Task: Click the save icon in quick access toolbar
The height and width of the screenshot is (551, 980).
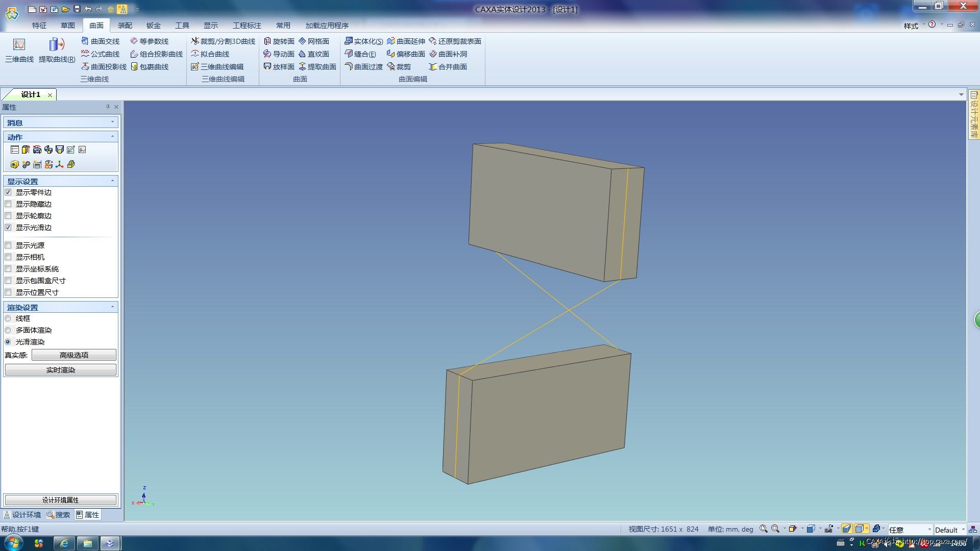Action: click(x=77, y=9)
